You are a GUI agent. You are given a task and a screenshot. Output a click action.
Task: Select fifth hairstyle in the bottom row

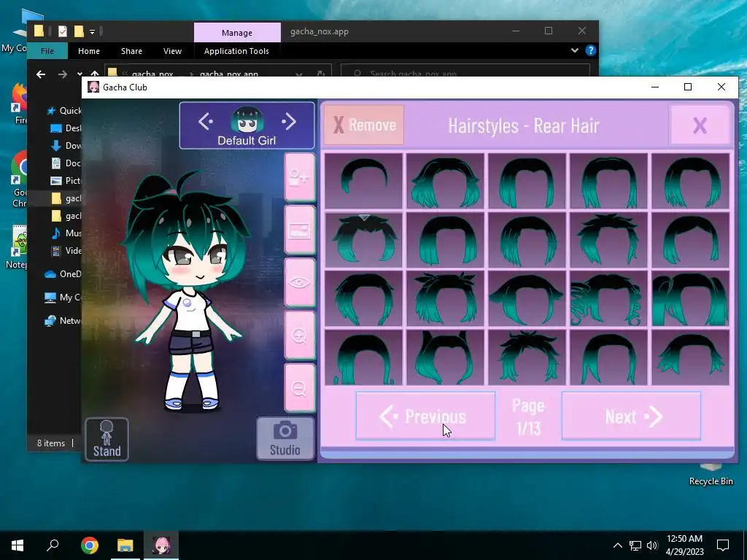point(690,357)
